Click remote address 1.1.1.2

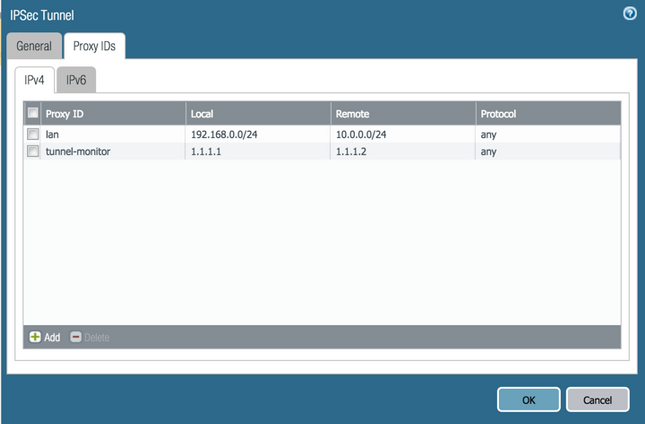click(351, 151)
